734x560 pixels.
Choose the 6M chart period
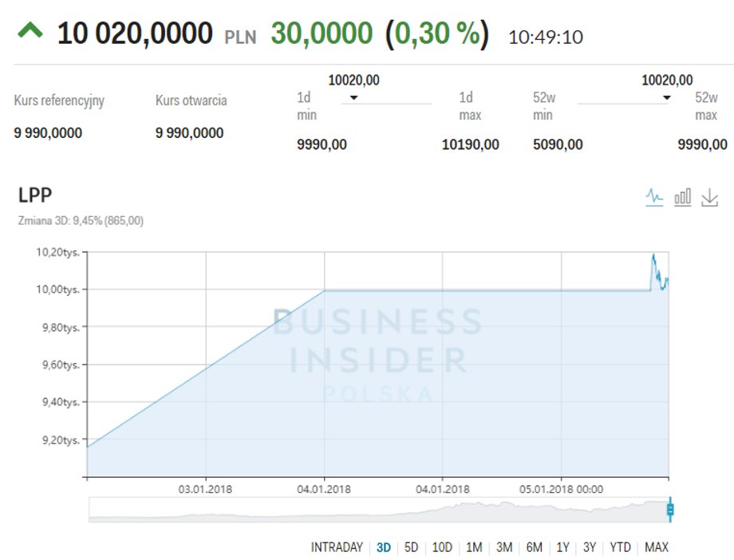tap(534, 547)
